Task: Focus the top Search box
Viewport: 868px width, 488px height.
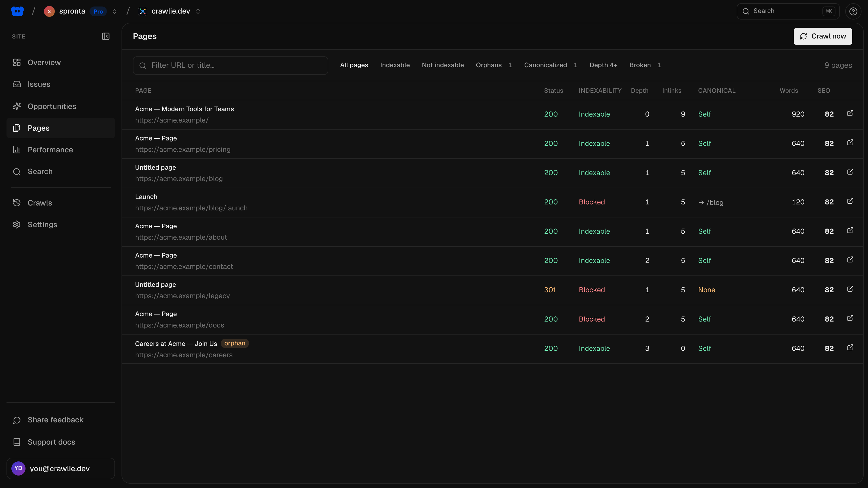Action: tap(788, 11)
